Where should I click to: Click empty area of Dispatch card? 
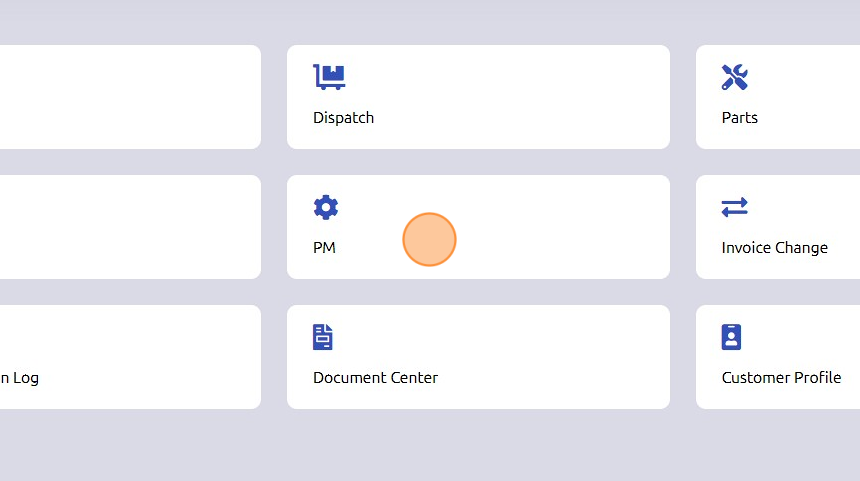pyautogui.click(x=521, y=97)
